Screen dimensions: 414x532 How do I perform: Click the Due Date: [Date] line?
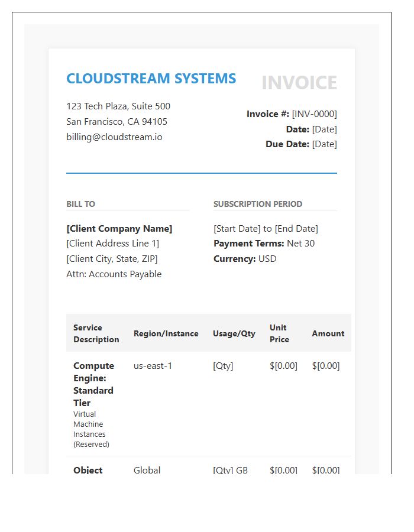tap(302, 144)
